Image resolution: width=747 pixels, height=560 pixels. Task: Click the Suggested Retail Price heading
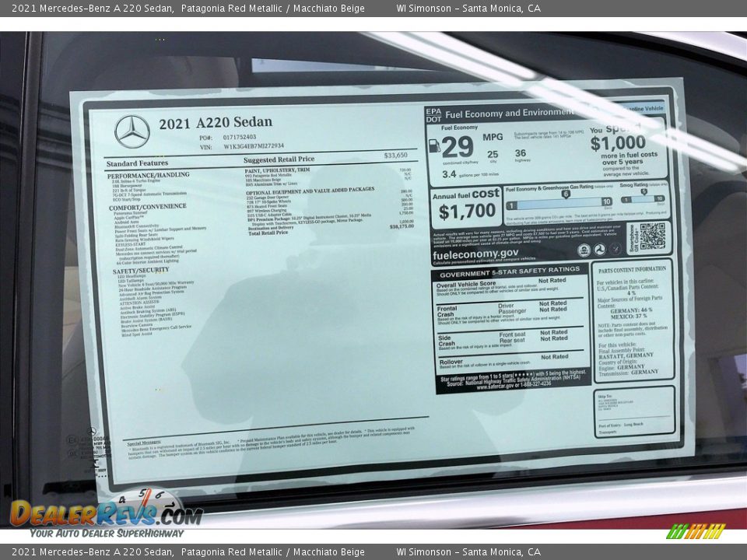click(279, 159)
